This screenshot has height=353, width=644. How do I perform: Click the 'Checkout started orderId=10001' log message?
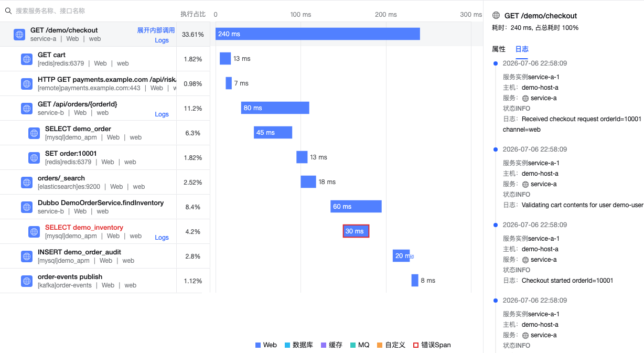pos(567,281)
